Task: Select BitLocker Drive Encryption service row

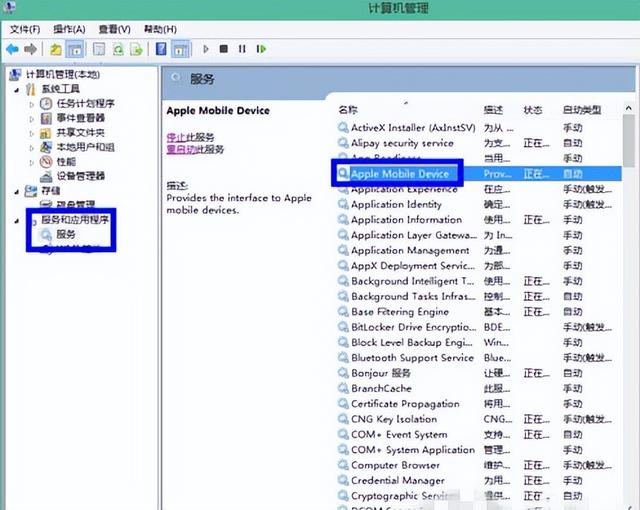Action: click(x=480, y=327)
